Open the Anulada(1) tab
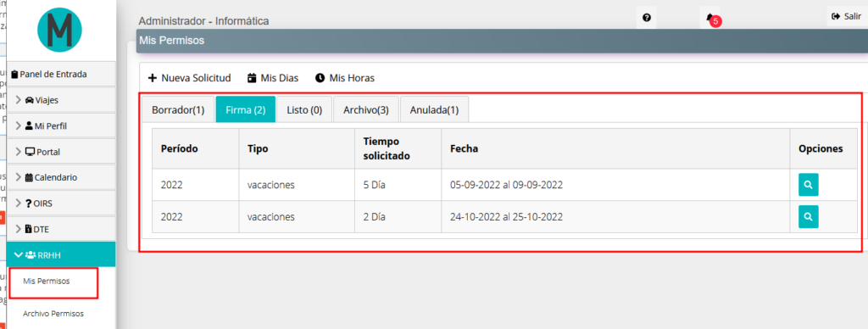Screen dimensions: 868x329 435,109
